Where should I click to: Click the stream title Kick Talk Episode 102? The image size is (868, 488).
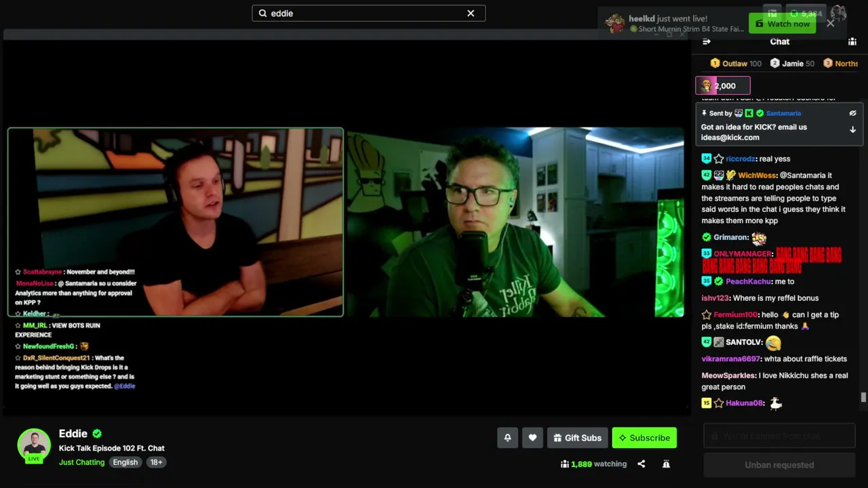click(112, 448)
